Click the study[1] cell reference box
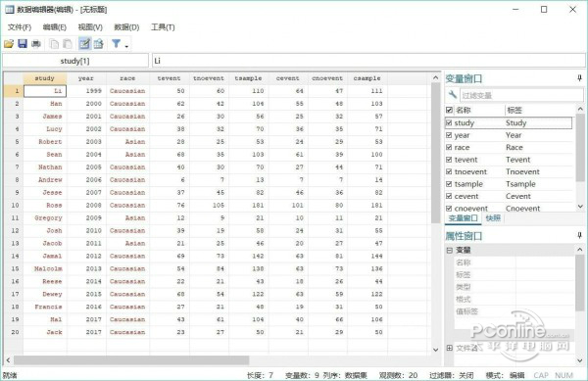 75,61
